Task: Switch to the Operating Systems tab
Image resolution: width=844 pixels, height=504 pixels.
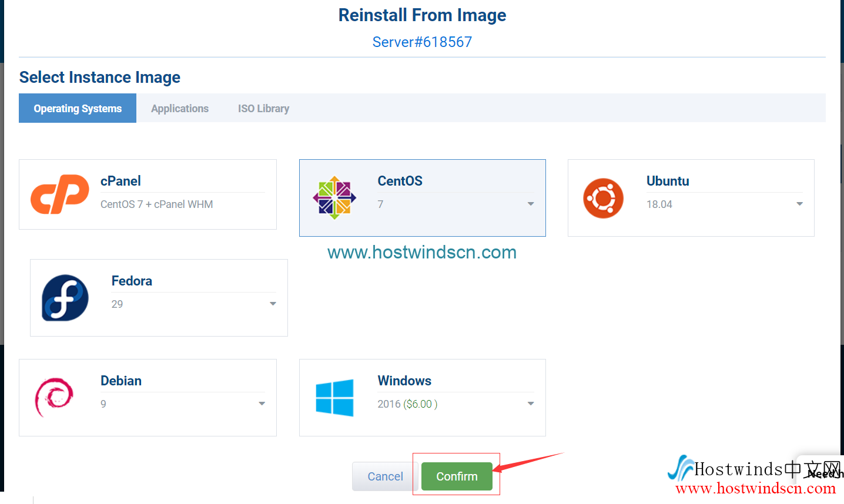Action: 78,108
